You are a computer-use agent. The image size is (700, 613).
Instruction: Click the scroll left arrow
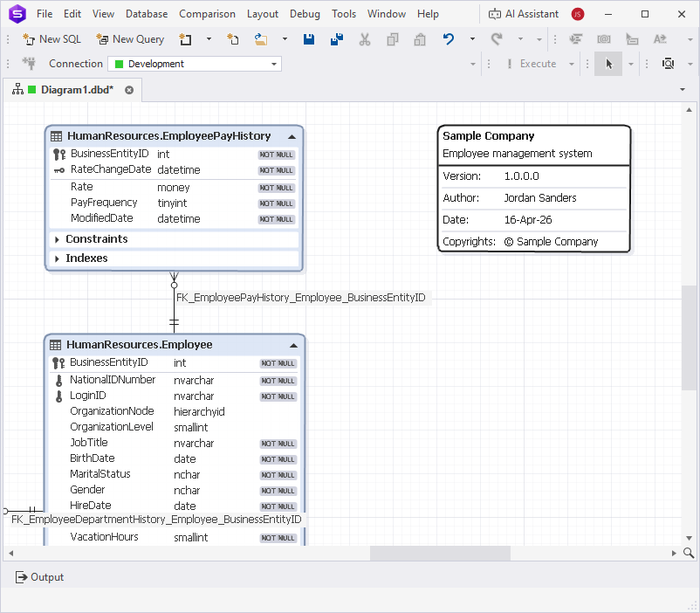[10, 553]
